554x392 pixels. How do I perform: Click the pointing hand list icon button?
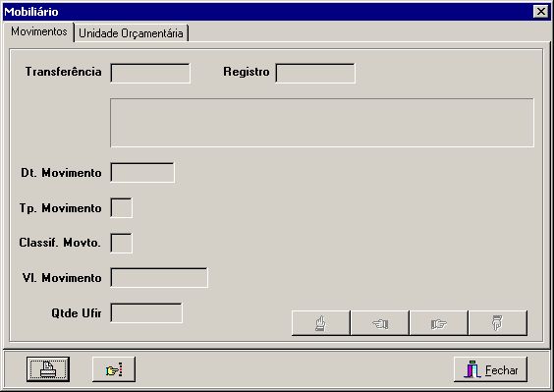114,369
